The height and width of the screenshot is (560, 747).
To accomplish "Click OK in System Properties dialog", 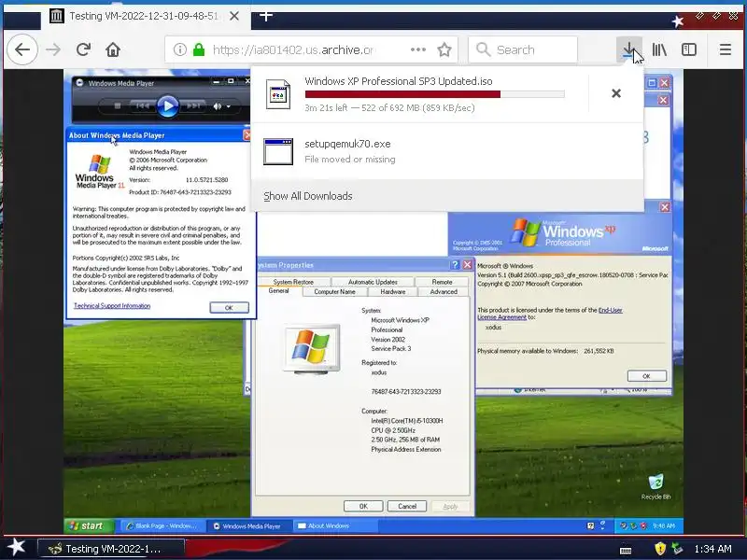I will pos(363,506).
